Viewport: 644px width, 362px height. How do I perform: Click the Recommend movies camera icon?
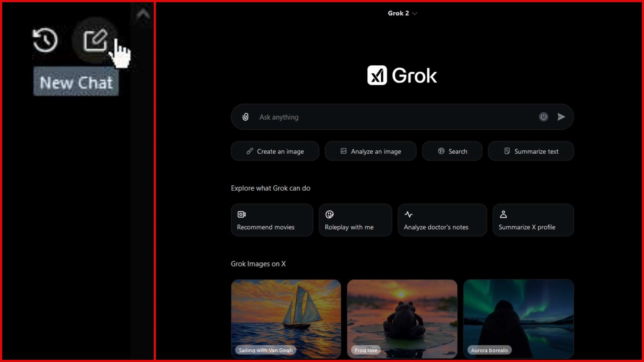tap(241, 214)
